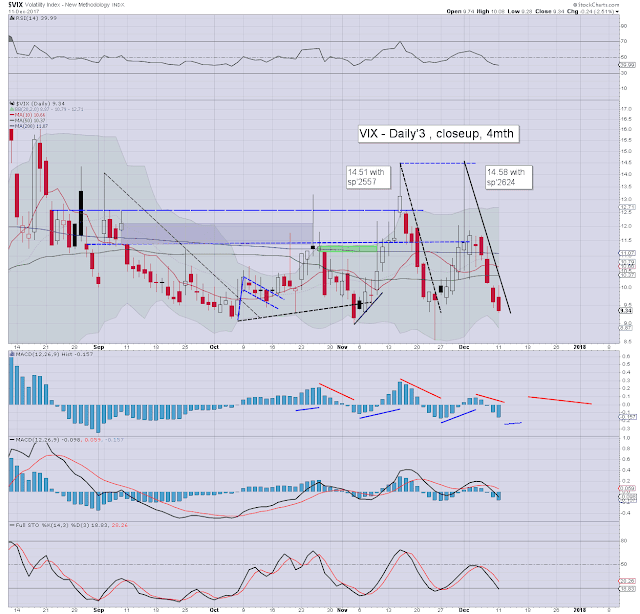Click the Oct label under the stochastic panel

pyautogui.click(x=214, y=610)
